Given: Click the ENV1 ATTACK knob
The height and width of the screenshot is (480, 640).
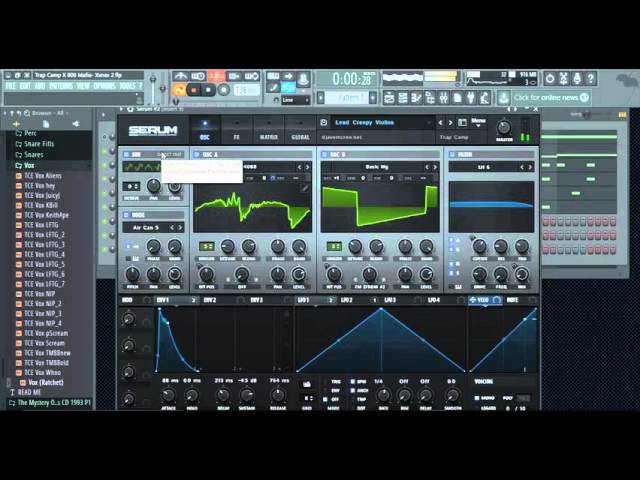Looking at the screenshot, I should pos(168,395).
